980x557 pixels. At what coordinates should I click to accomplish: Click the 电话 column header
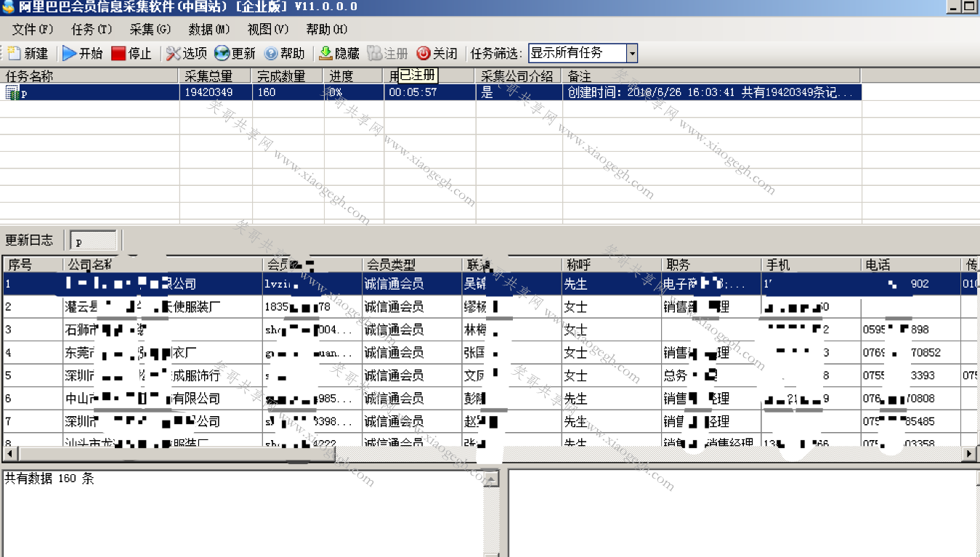pyautogui.click(x=911, y=264)
